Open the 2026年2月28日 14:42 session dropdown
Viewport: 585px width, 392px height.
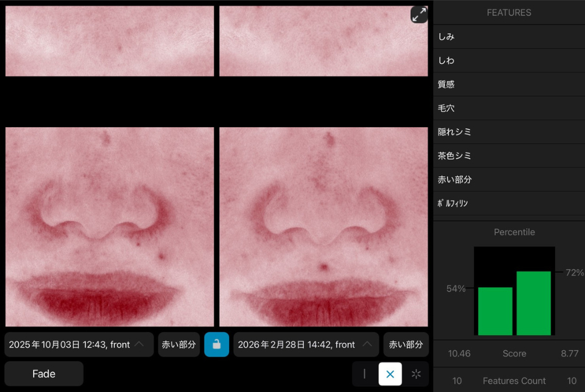coord(306,344)
